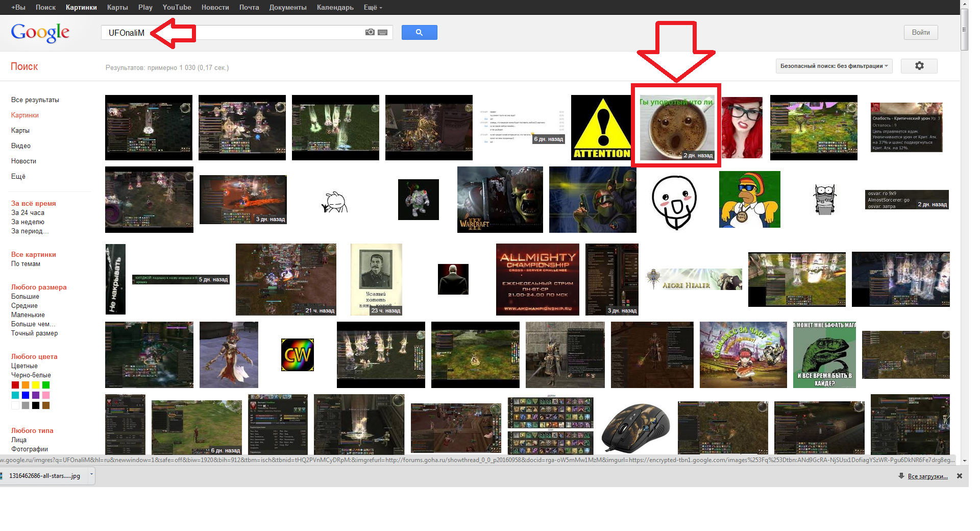The image size is (980, 531).
Task: Filter by Большие image size
Action: [x=25, y=297]
